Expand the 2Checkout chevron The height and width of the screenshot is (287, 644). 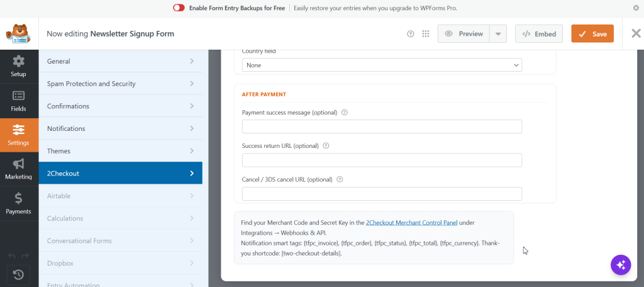pos(192,173)
